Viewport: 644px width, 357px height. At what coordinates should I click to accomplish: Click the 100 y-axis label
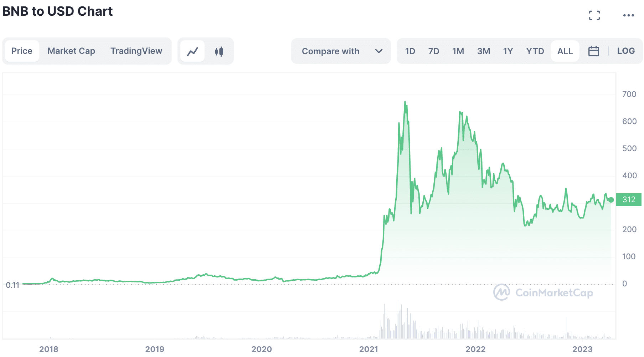click(629, 256)
